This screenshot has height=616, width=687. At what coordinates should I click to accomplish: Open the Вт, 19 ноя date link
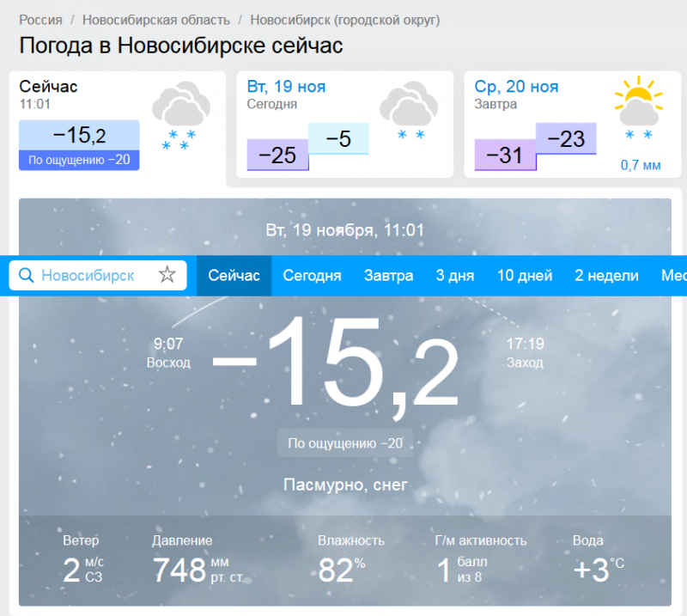tap(286, 87)
